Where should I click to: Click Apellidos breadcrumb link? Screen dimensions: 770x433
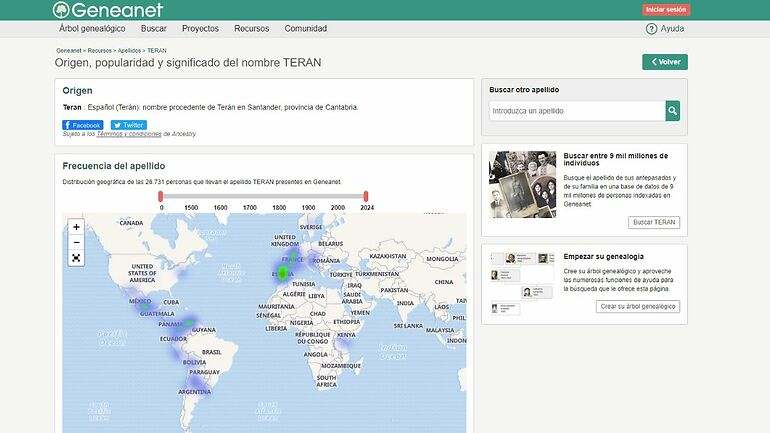129,51
